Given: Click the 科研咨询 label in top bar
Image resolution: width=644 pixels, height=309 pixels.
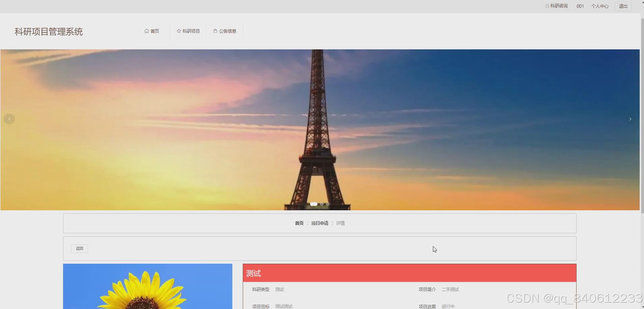Looking at the screenshot, I should click(x=559, y=6).
